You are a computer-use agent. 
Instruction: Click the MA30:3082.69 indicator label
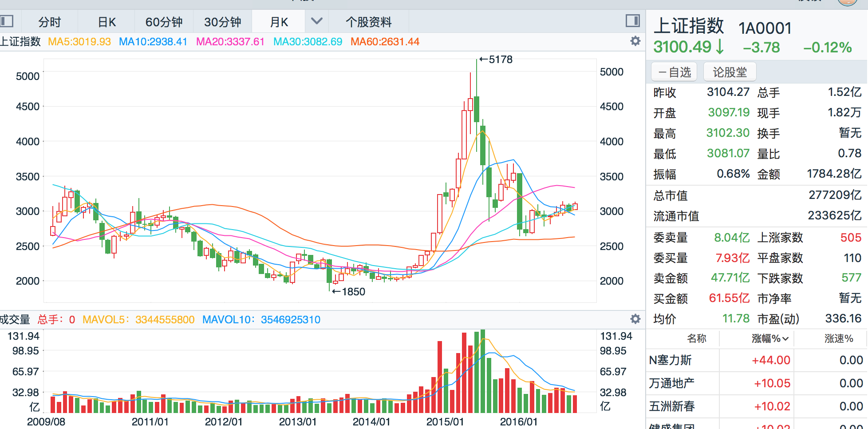coord(308,42)
